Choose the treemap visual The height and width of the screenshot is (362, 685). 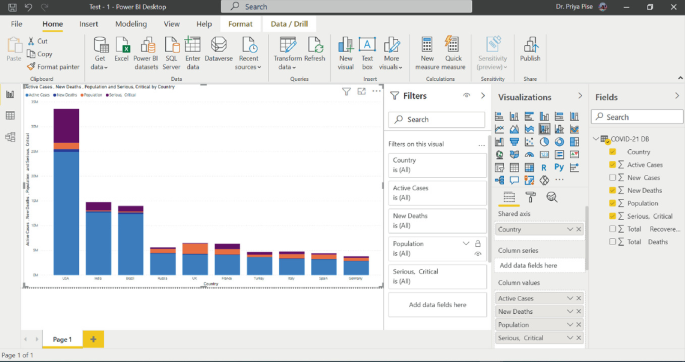coord(574,141)
